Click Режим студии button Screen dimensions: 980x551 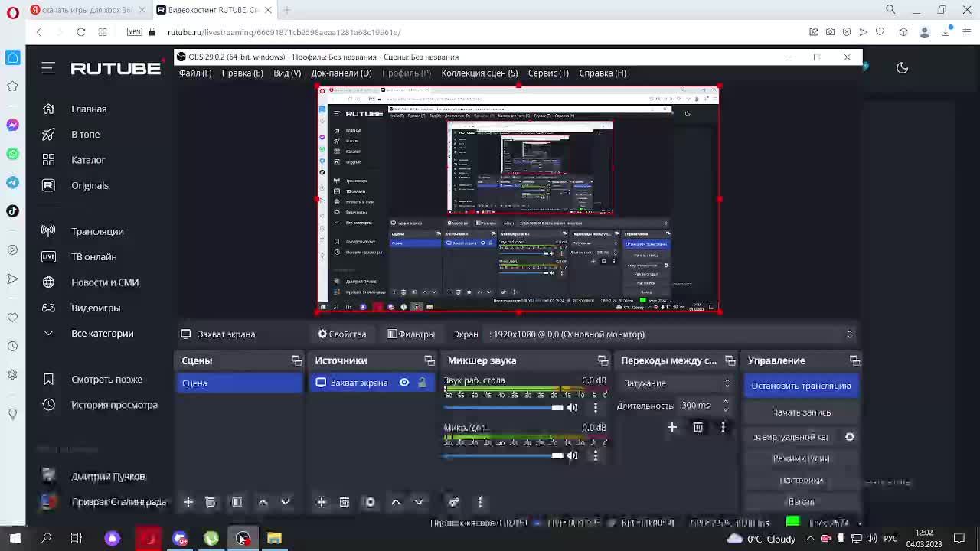pyautogui.click(x=801, y=458)
